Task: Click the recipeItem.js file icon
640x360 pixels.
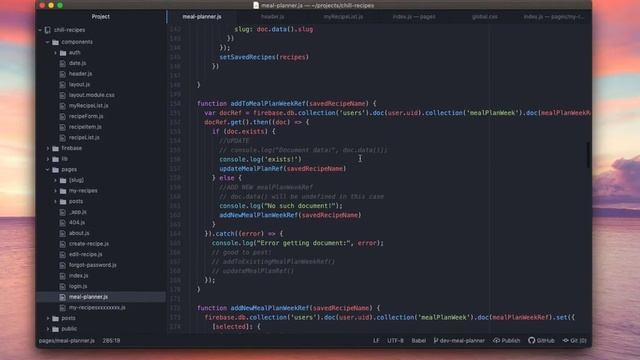Action: (62, 127)
